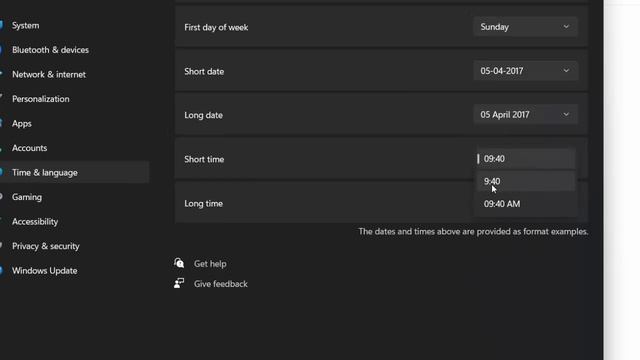Select Time & language section
This screenshot has width=640, height=360.
coord(73,172)
